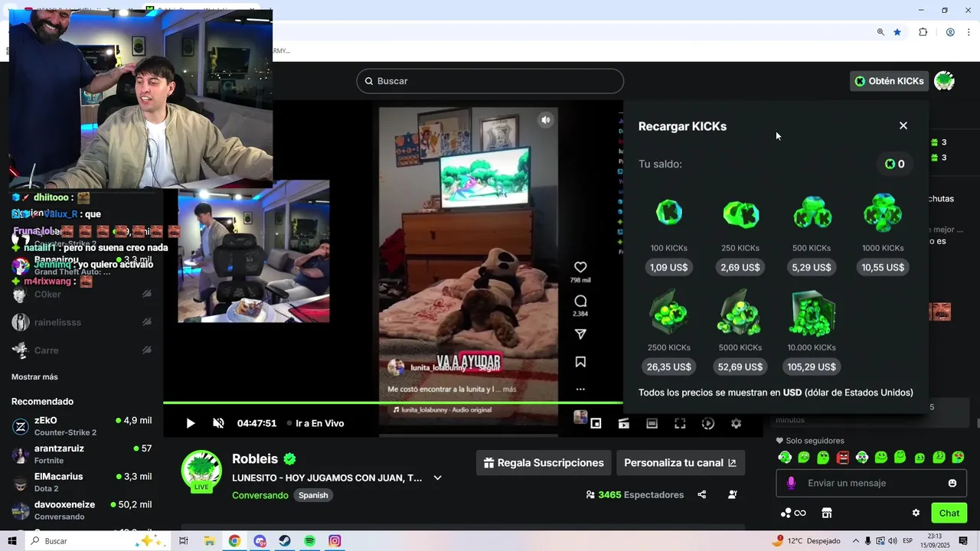Open ElMacarius recommended channel
Viewport: 980px width, 551px height.
pyautogui.click(x=81, y=482)
